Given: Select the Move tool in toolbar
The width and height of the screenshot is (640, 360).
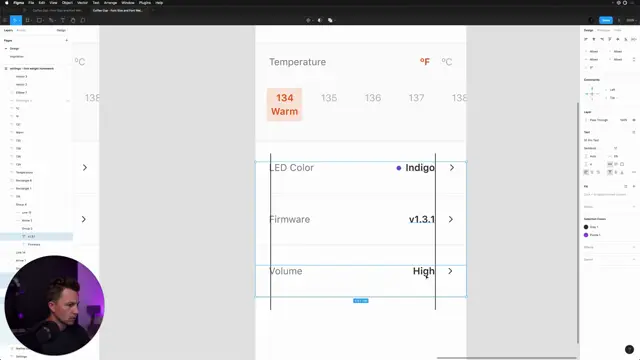Looking at the screenshot, I should click(15, 20).
